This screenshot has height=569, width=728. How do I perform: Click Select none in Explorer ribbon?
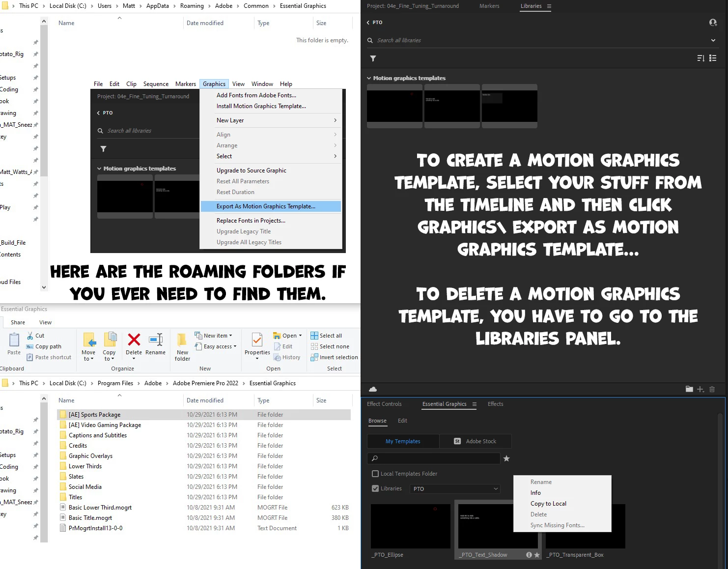coord(330,346)
